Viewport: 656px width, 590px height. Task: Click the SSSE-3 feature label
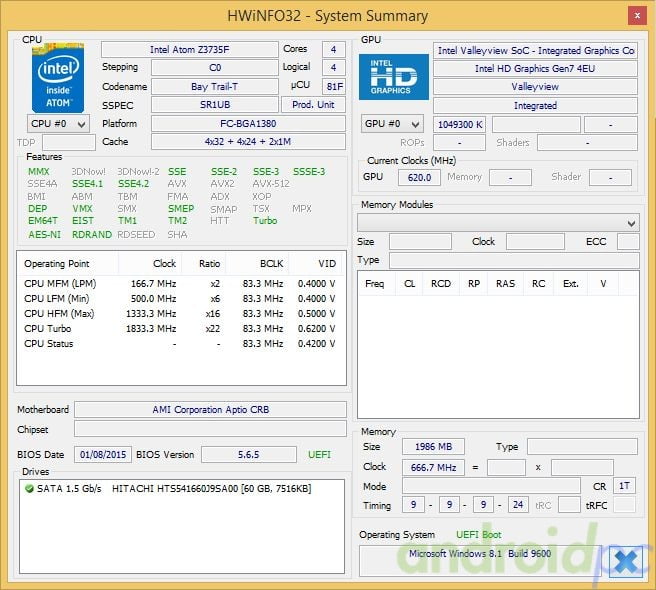tap(309, 172)
